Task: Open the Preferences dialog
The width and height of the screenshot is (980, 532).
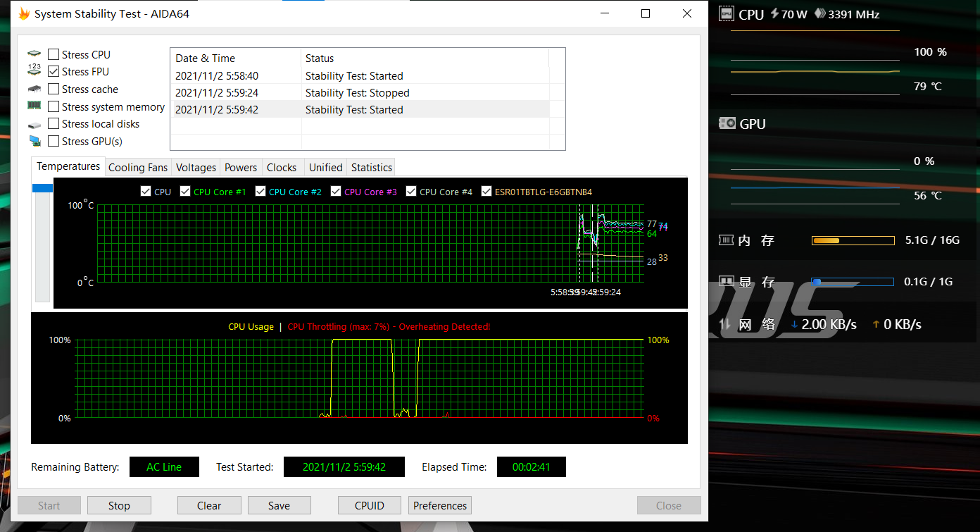Action: click(x=439, y=505)
